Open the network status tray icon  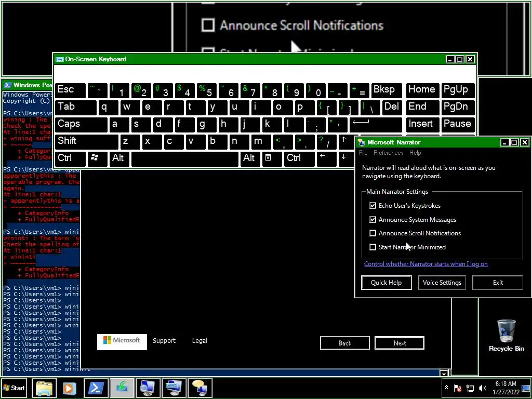[470, 388]
